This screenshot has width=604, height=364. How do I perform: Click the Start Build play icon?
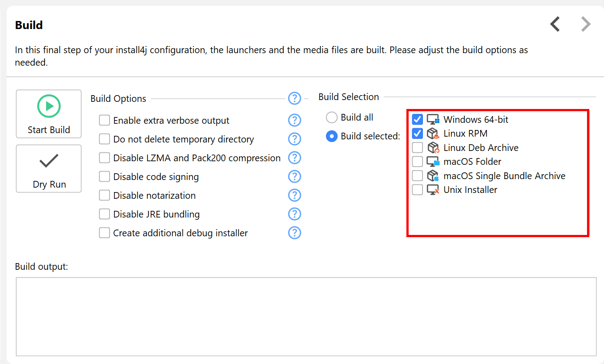(x=49, y=106)
